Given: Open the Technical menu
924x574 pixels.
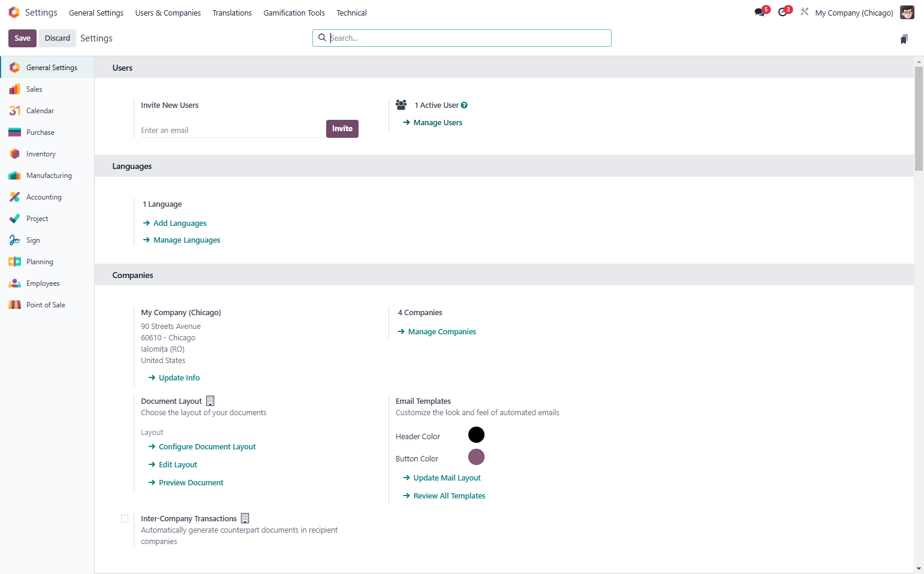Looking at the screenshot, I should click(x=351, y=13).
